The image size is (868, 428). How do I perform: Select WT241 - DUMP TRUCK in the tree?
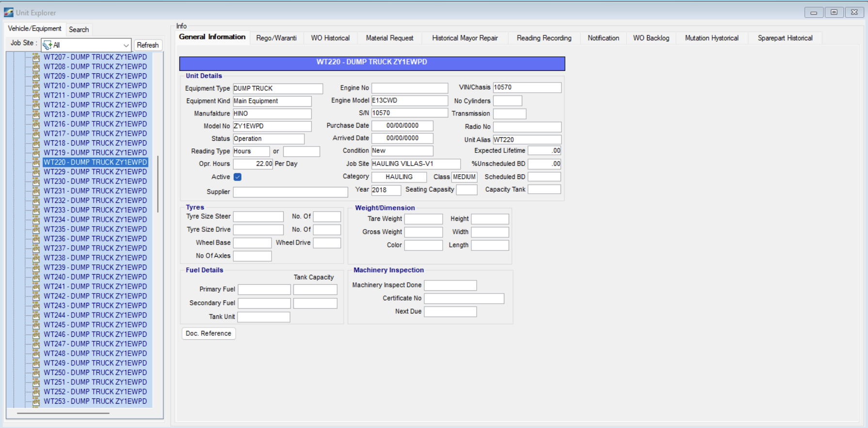point(96,287)
